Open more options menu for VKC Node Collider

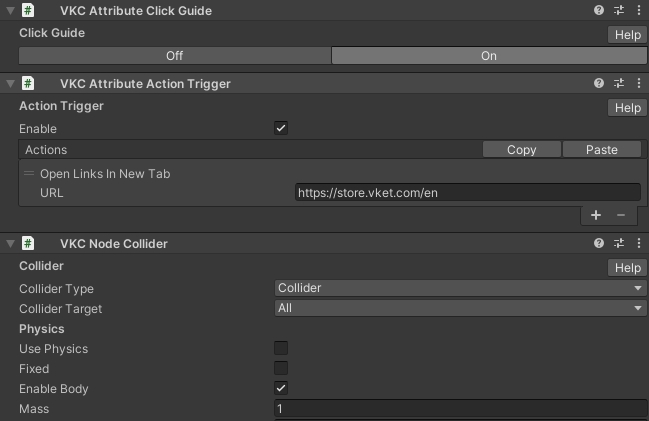coord(637,243)
